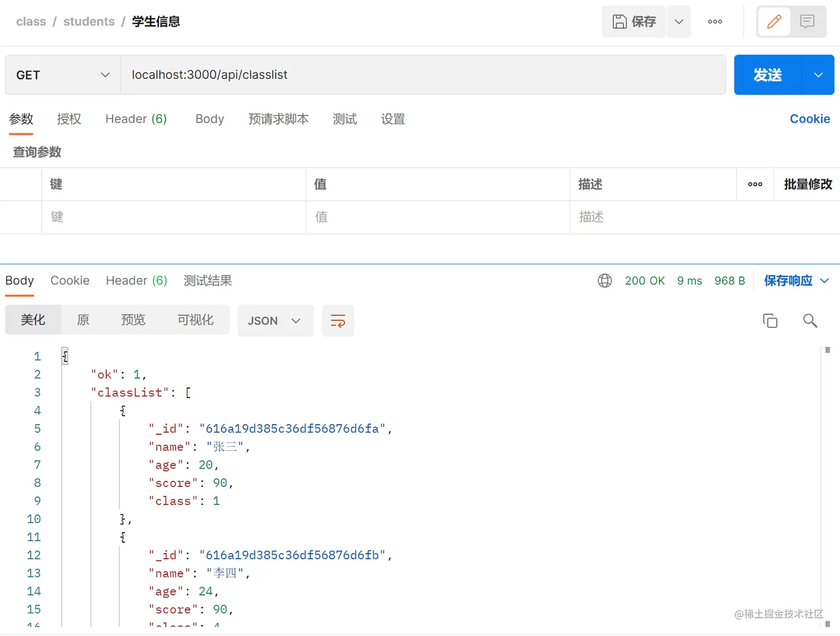Click the students breadcrumb
The width and height of the screenshot is (840, 636).
pos(89,22)
